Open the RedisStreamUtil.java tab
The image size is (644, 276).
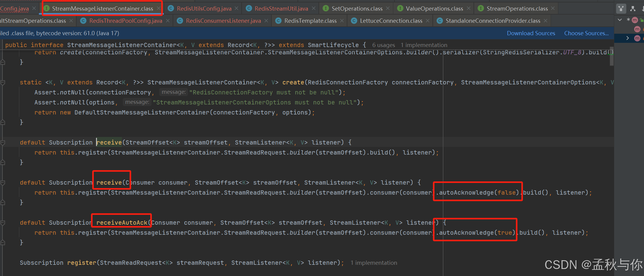[x=281, y=9]
